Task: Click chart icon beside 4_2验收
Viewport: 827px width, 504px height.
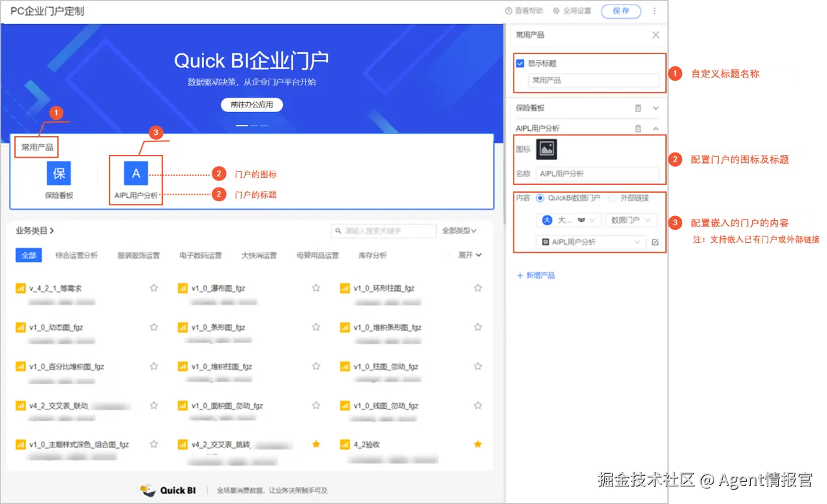Action: 345,445
